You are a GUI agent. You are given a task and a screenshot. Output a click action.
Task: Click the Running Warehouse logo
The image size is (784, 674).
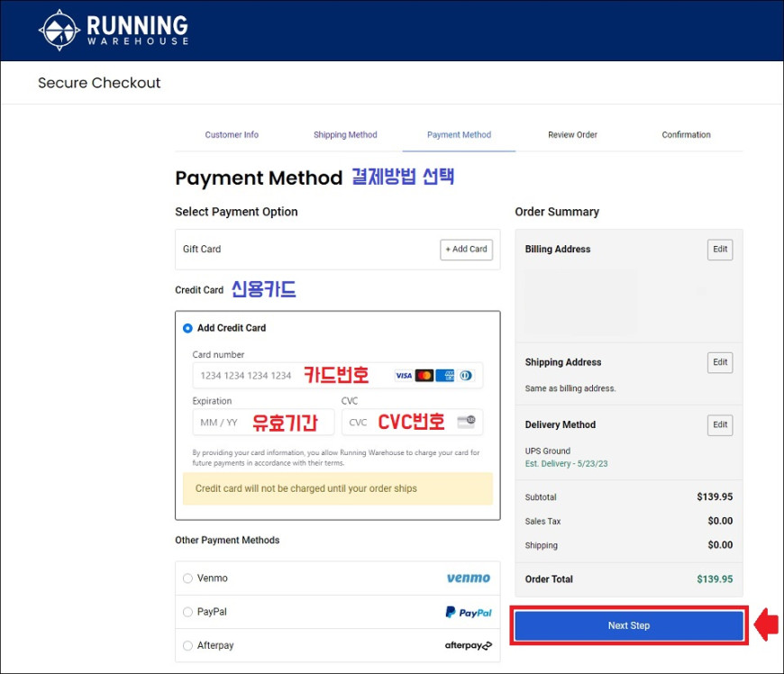coord(114,30)
